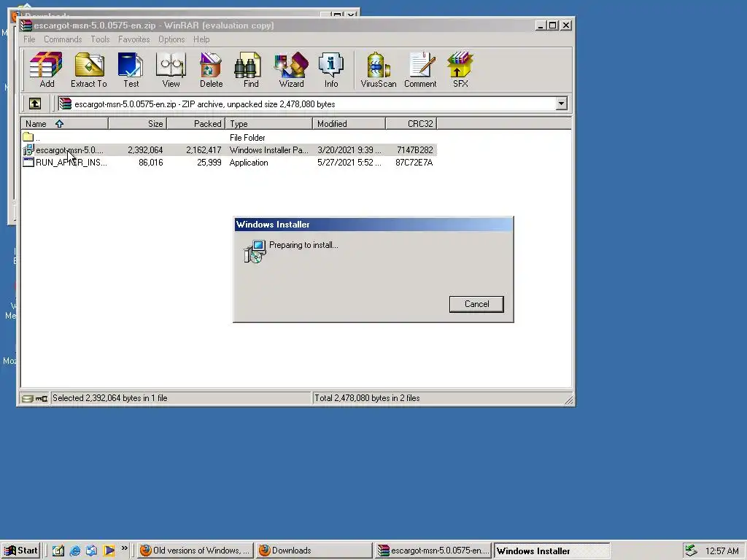The height and width of the screenshot is (560, 747).
Task: Expand the Quick Launch overflow chevron
Action: (124, 548)
